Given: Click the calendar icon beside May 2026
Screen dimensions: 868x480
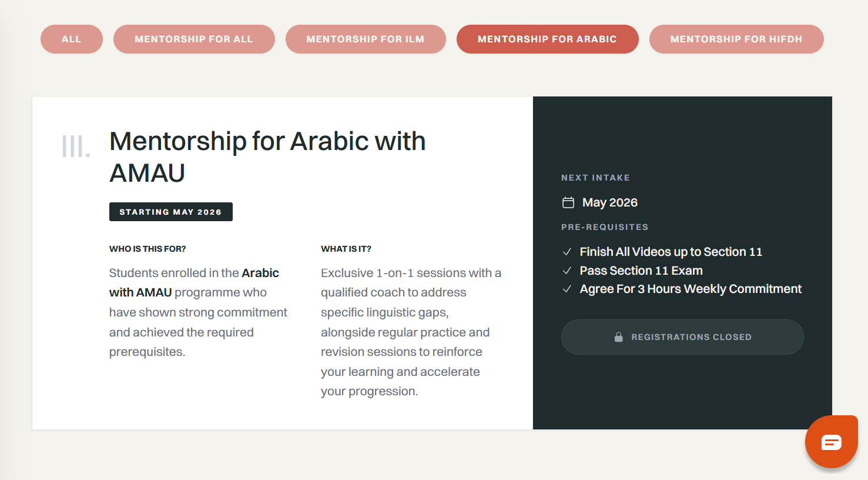Looking at the screenshot, I should [568, 202].
